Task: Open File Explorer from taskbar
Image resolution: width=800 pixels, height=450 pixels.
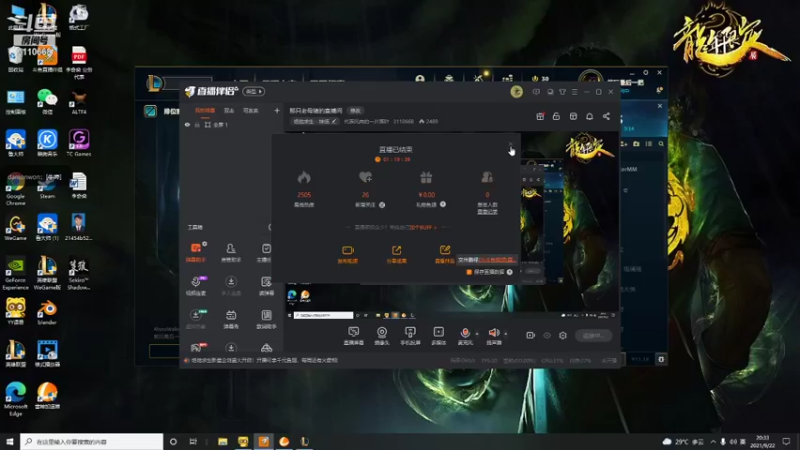Action: click(x=222, y=441)
